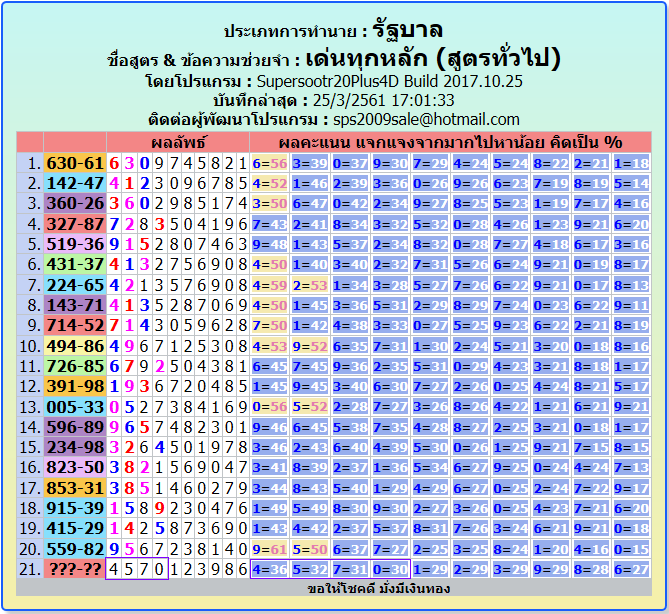
Task: Select the score cell 0=30 in row 21
Action: click(390, 569)
